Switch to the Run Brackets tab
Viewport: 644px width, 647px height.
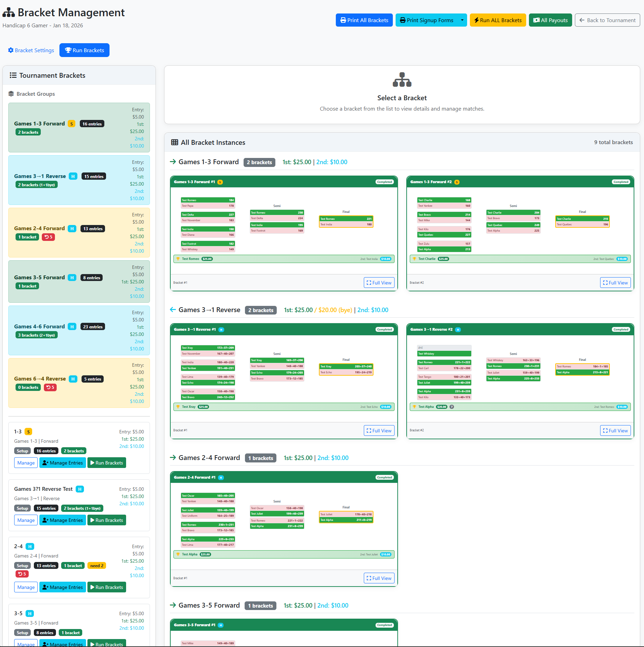pos(84,50)
